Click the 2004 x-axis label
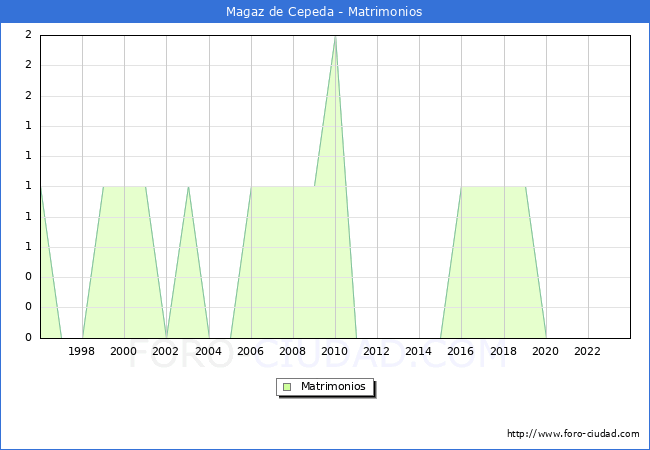The image size is (650, 450). (x=208, y=351)
